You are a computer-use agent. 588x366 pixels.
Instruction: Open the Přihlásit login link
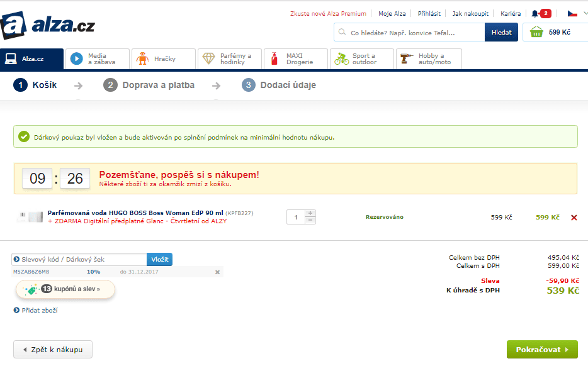point(429,13)
